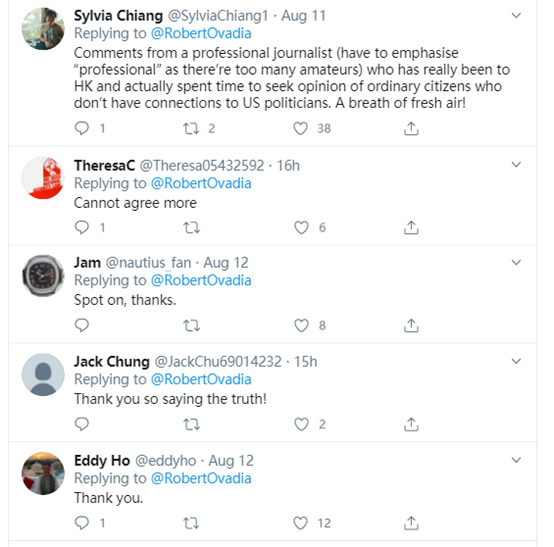Image resolution: width=554 pixels, height=547 pixels.
Task: Reply to Jack Chung's tweet
Action: (82, 424)
